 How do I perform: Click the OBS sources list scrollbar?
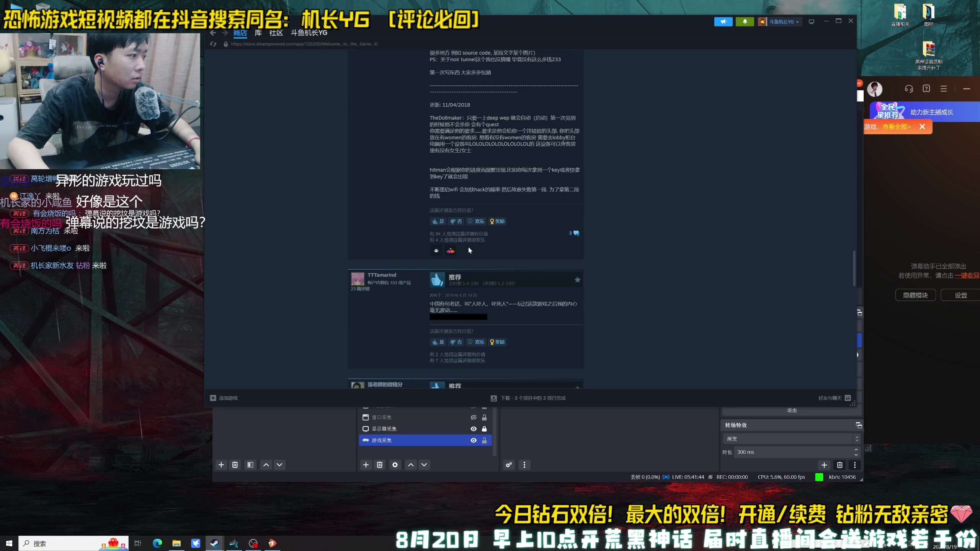click(494, 432)
